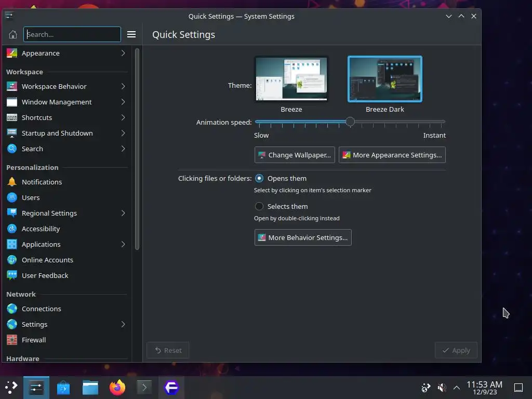
Task: Open the Accessibility settings entry
Action: pyautogui.click(x=66, y=229)
